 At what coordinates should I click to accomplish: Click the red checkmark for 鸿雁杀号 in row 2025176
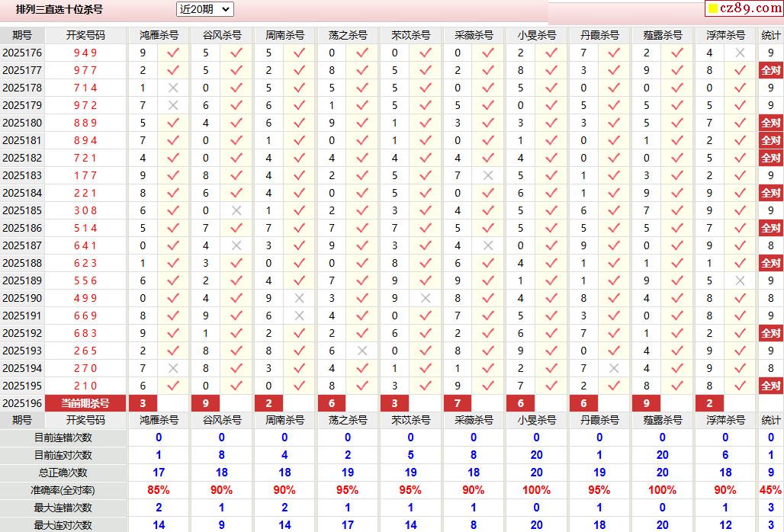point(173,53)
